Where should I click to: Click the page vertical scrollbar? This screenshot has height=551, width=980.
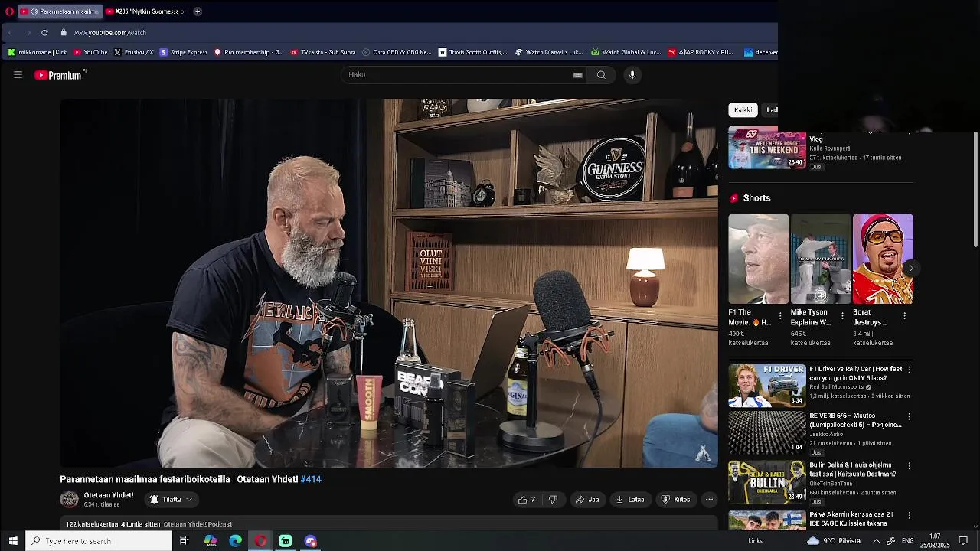pos(975,191)
